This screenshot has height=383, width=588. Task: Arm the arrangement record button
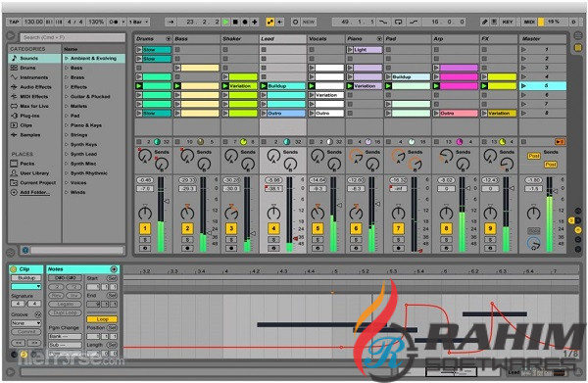tap(245, 23)
